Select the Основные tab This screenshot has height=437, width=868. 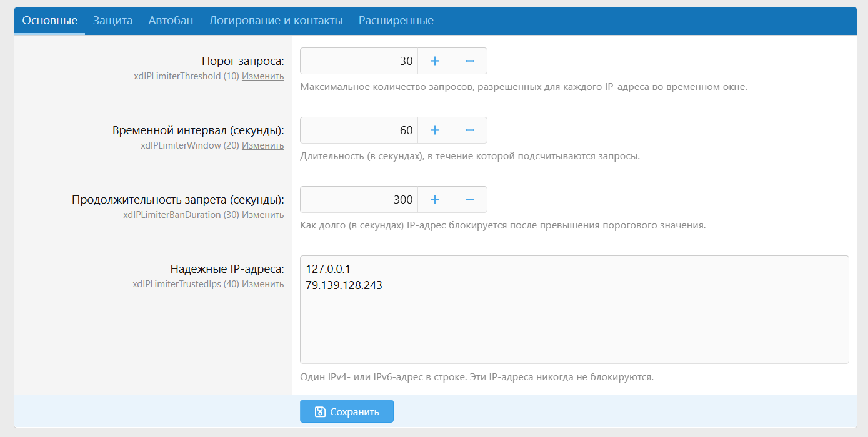point(50,21)
